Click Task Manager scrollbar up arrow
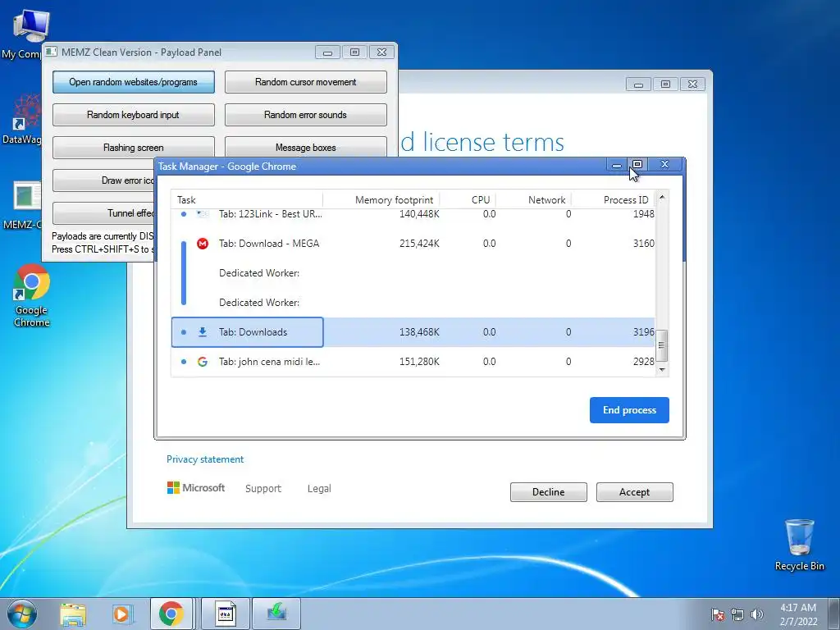Image resolution: width=840 pixels, height=630 pixels. [x=662, y=198]
